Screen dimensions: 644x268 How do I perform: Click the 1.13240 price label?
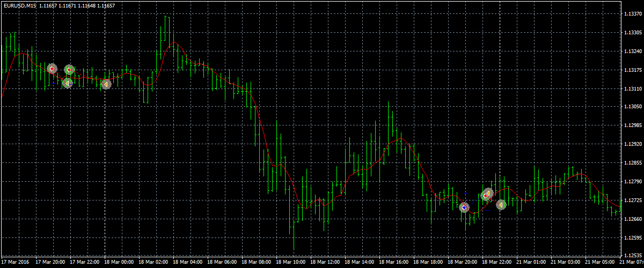[633, 51]
